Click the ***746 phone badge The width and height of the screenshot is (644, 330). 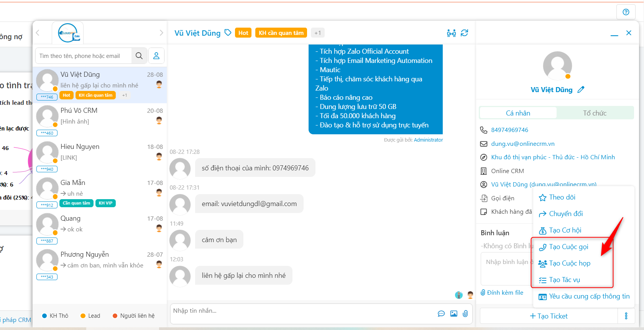tap(47, 97)
